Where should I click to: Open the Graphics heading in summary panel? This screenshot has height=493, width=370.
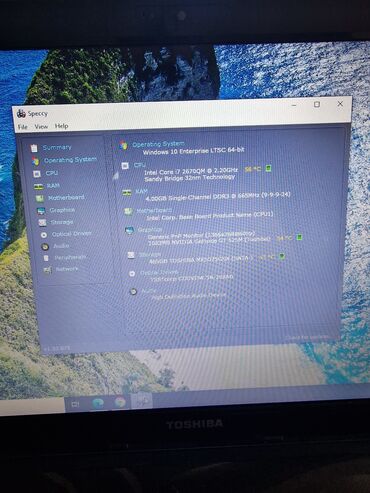tap(150, 230)
